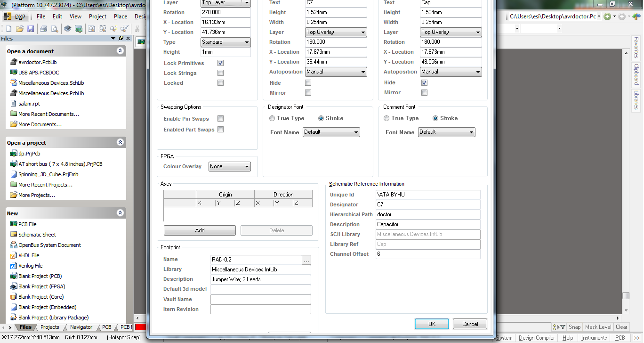644x343 pixels.
Task: Click the Add button under Axes
Action: [200, 230]
